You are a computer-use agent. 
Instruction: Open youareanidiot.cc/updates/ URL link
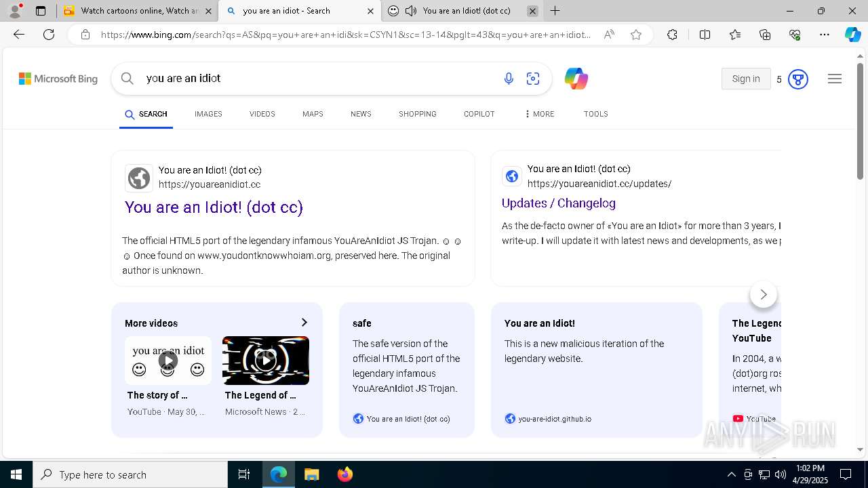click(599, 184)
